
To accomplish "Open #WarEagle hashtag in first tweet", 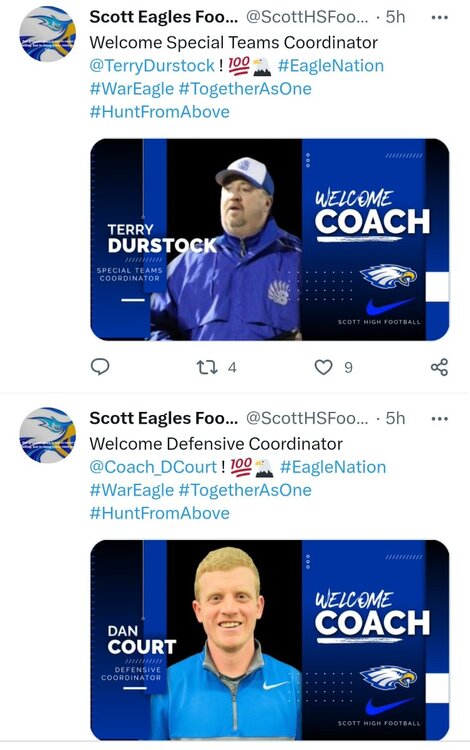I will (x=132, y=89).
